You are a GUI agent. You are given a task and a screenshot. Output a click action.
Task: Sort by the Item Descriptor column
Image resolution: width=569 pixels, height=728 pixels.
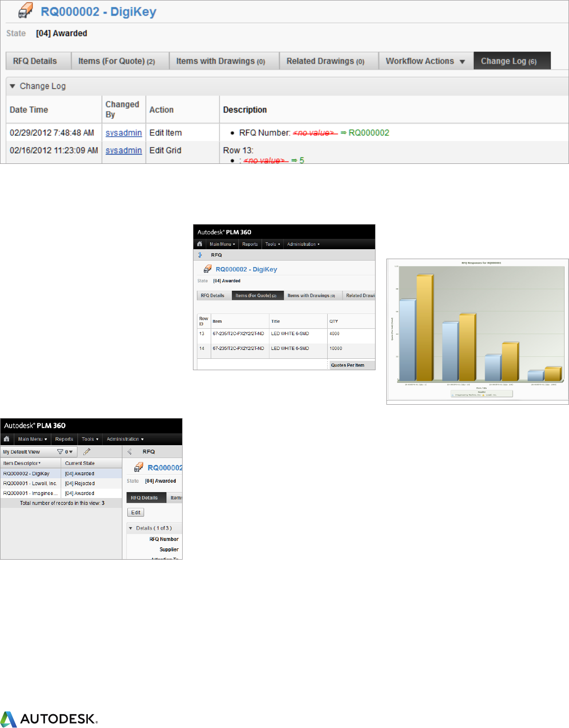pyautogui.click(x=31, y=463)
